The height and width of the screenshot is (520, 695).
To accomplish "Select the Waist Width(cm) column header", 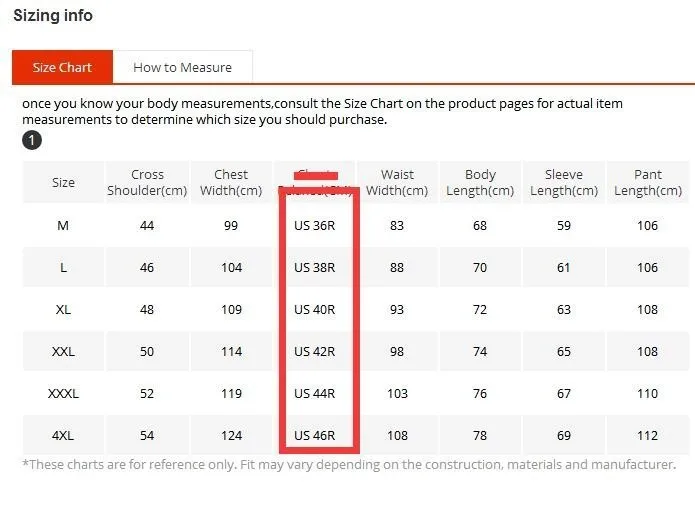I will 397,183.
